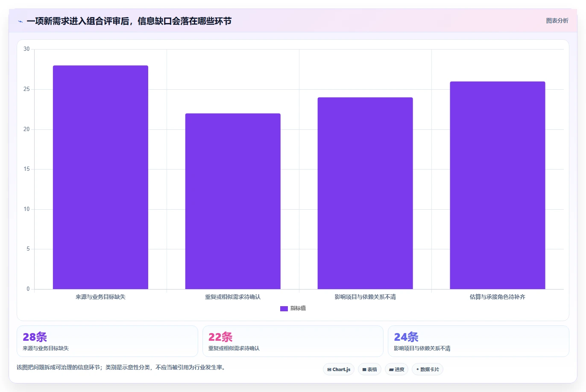Click the 进度 tag chip
The height and width of the screenshot is (392, 586).
pos(396,369)
